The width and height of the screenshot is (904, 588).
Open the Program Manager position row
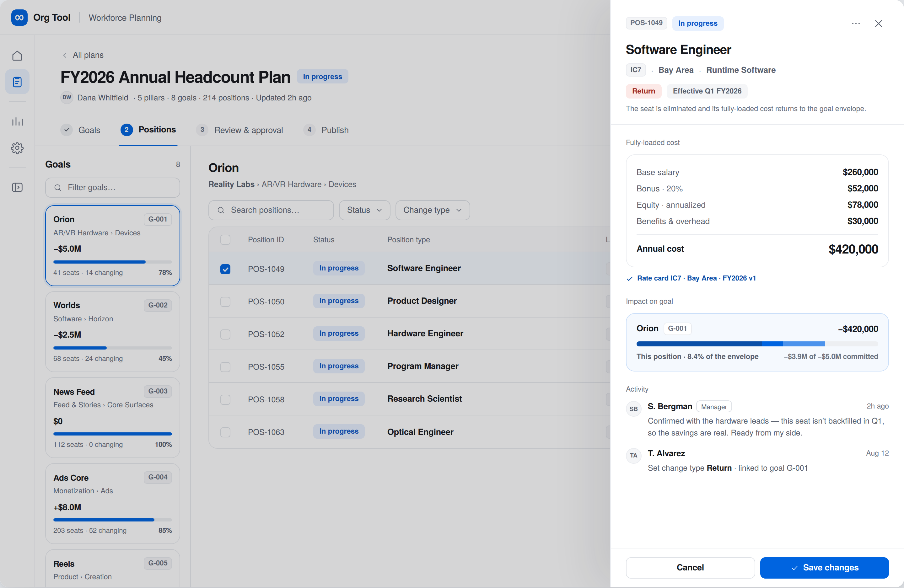point(409,366)
